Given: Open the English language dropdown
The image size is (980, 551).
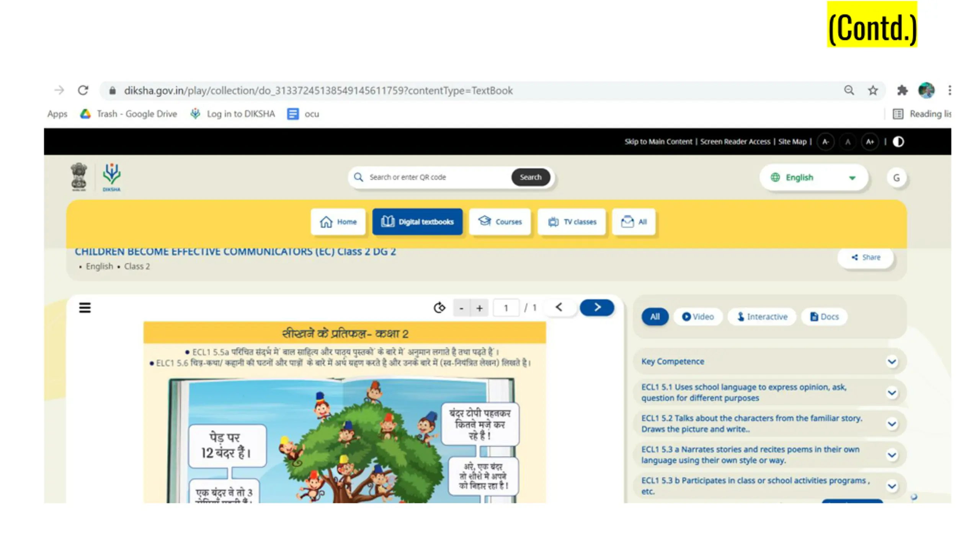Looking at the screenshot, I should click(813, 178).
